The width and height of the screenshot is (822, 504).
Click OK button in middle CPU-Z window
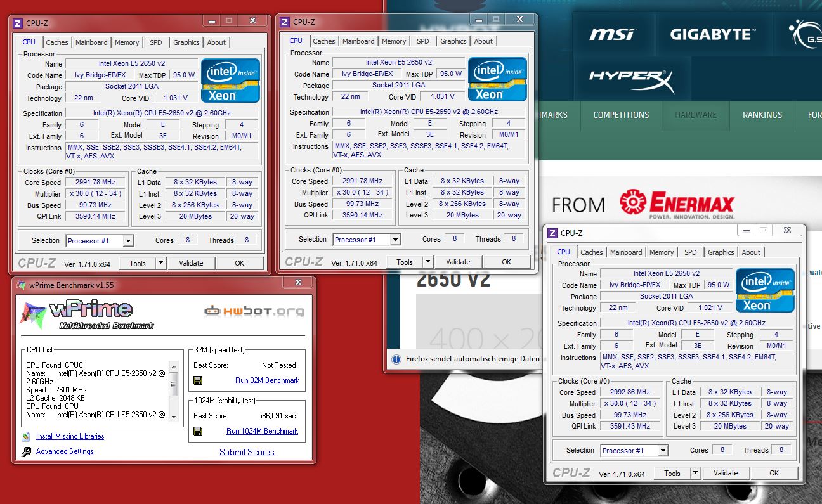point(506,262)
